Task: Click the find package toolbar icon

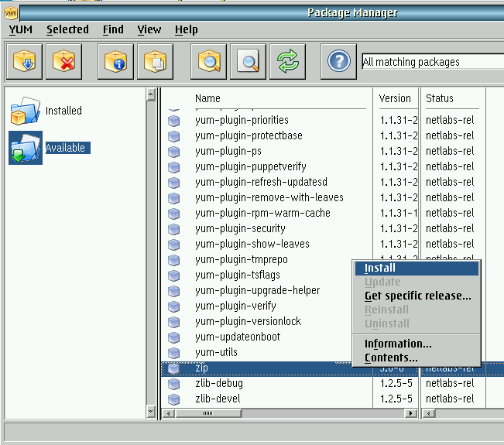Action: 208,61
